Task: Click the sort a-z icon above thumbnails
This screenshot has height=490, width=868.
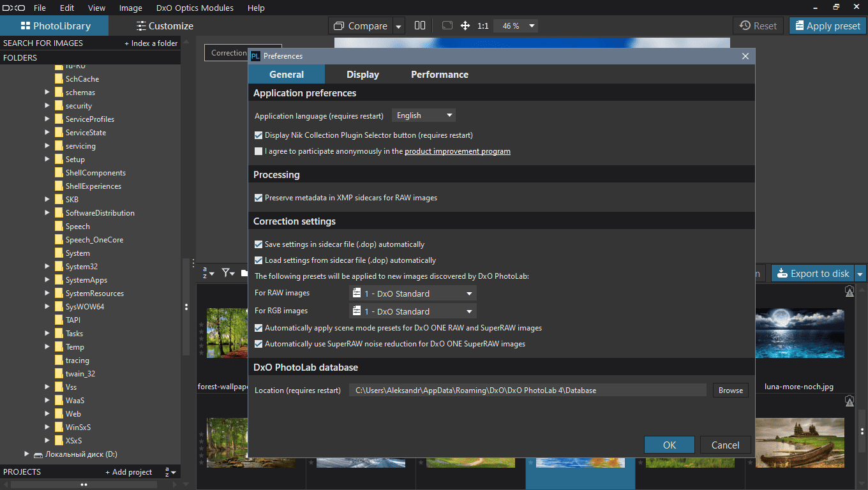Action: click(x=208, y=273)
